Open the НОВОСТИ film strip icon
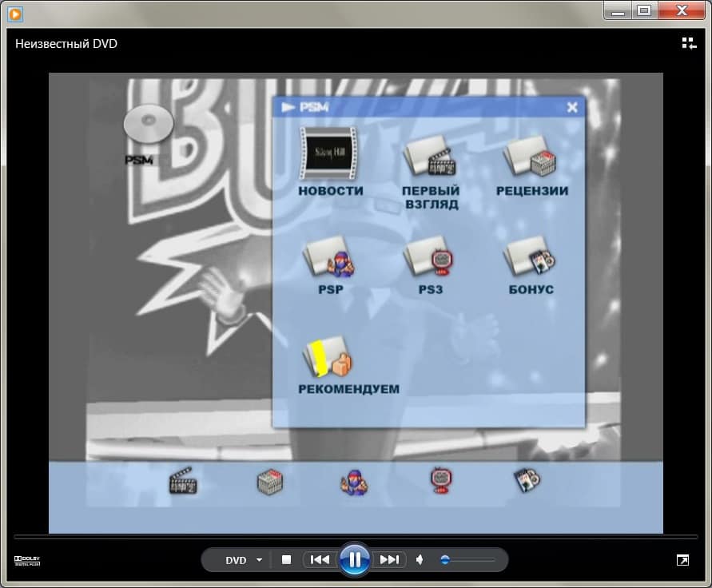This screenshot has width=712, height=588. coord(328,153)
